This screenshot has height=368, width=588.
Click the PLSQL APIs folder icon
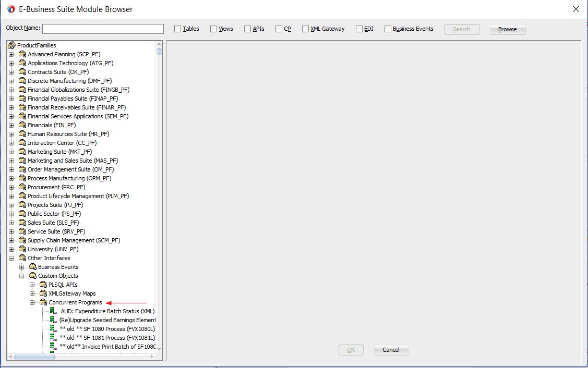coord(43,285)
